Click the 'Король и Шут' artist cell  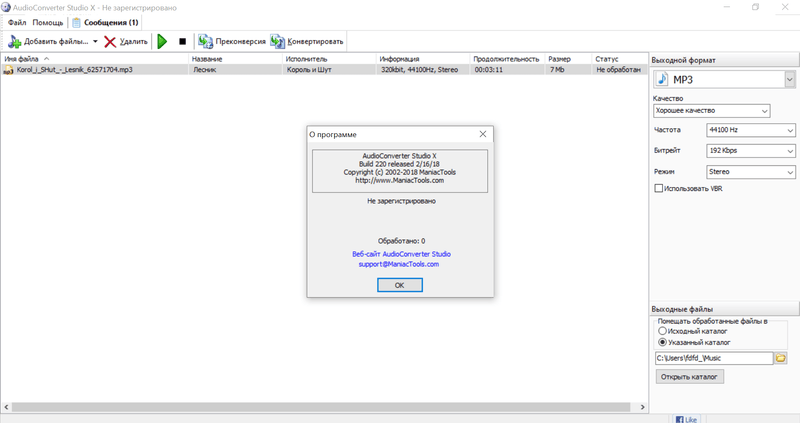point(309,70)
